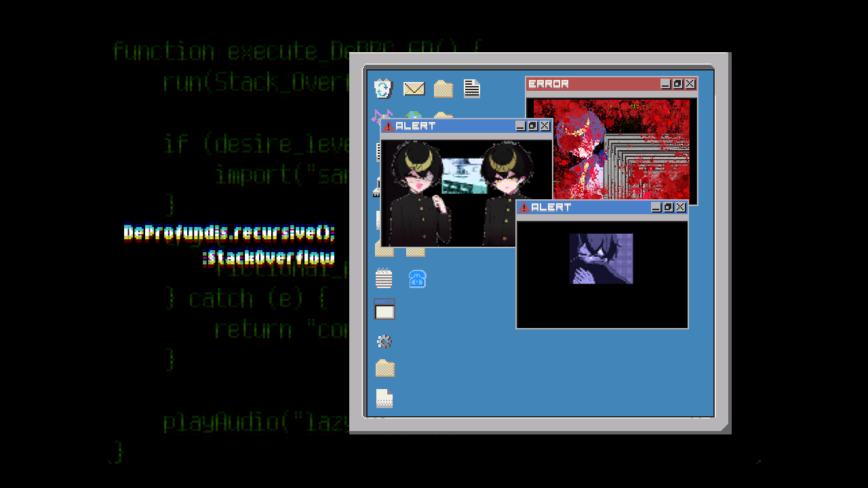Open the recycle bin desktop icon
868x488 pixels.
click(383, 89)
